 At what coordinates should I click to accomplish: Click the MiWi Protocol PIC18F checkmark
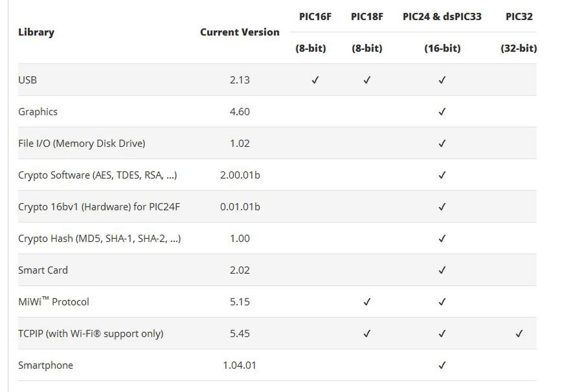click(367, 302)
